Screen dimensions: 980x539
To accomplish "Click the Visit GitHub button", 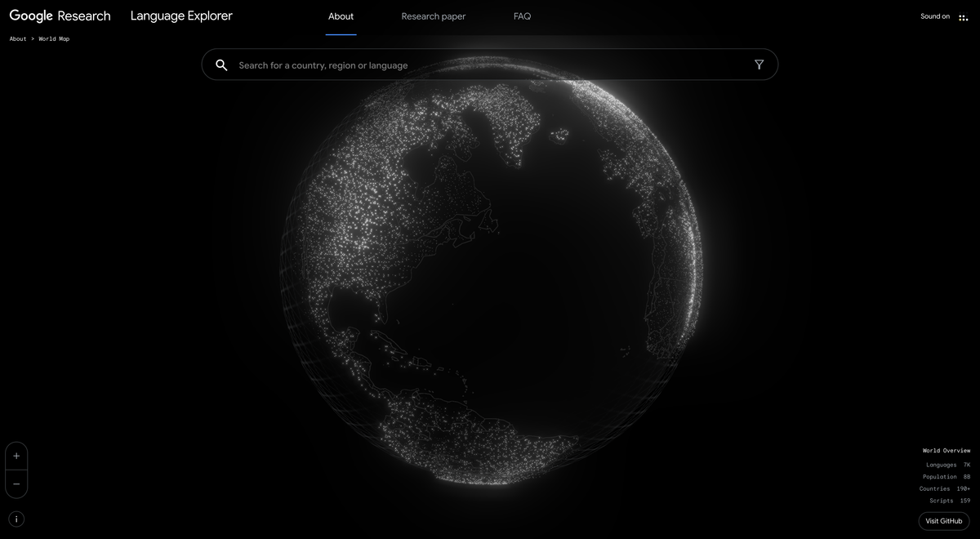I will click(943, 520).
